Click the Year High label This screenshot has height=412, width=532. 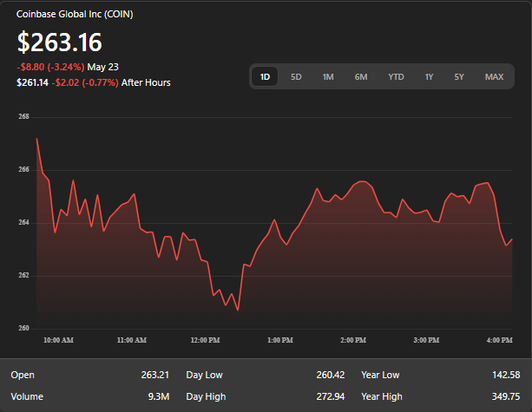[x=382, y=396]
